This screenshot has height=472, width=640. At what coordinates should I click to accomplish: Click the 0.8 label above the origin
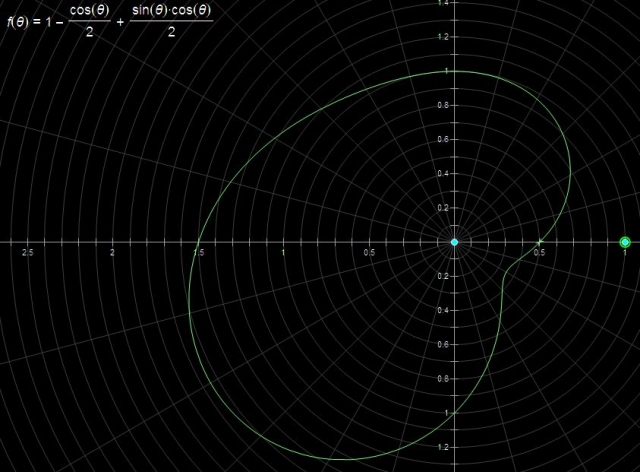pos(442,105)
